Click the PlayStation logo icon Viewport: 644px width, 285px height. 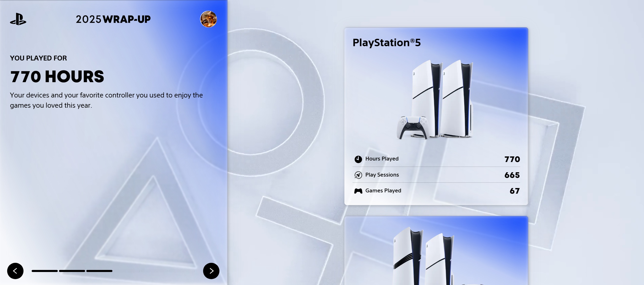point(18,19)
